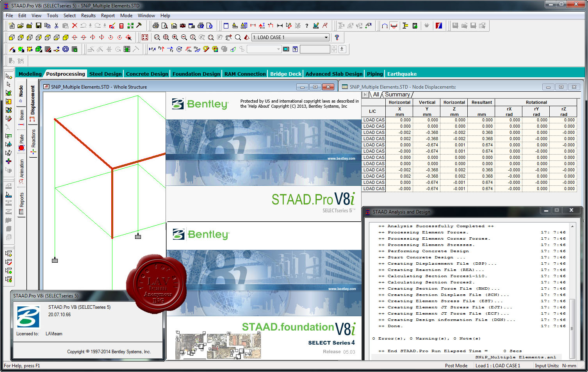Click the Fz shear force diagram icon
The image size is (588, 372).
click(170, 49)
